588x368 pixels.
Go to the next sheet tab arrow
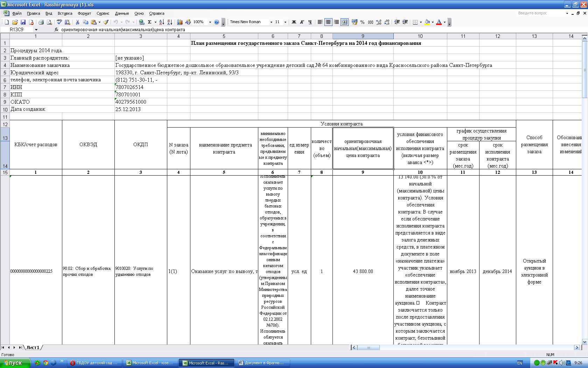tap(14, 347)
